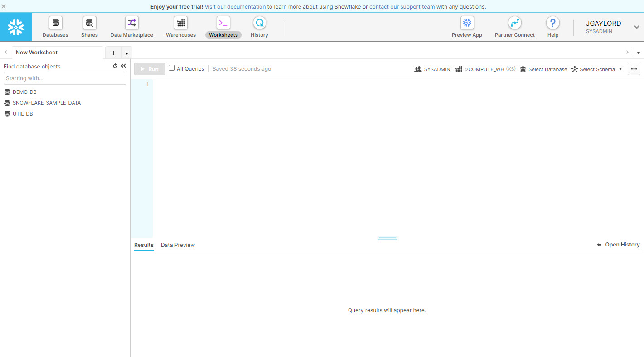Open the contact our support team link
Screen dimensions: 644x357
402,7
